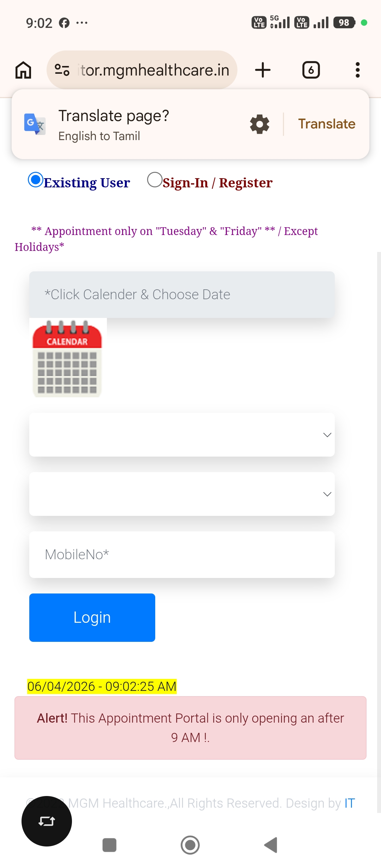Screen dimensions: 381x868
Task: Tap the black floating rotate button
Action: (x=47, y=821)
